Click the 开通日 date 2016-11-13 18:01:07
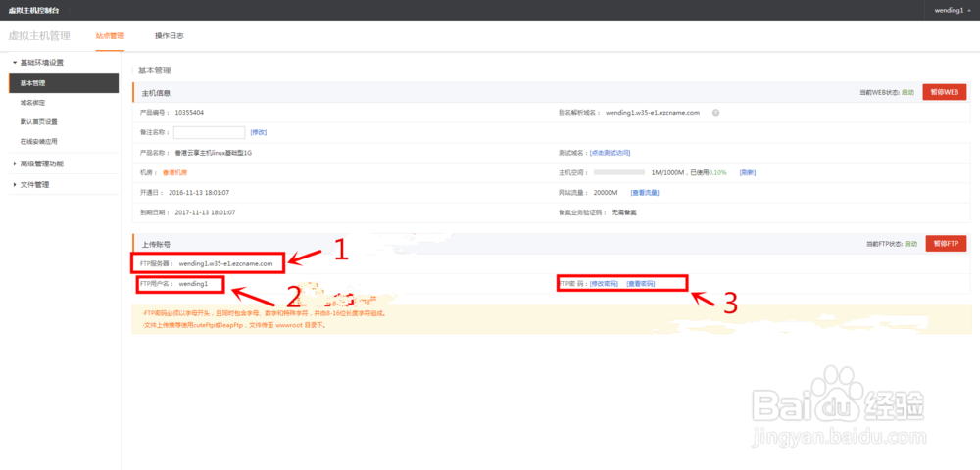 click(199, 193)
